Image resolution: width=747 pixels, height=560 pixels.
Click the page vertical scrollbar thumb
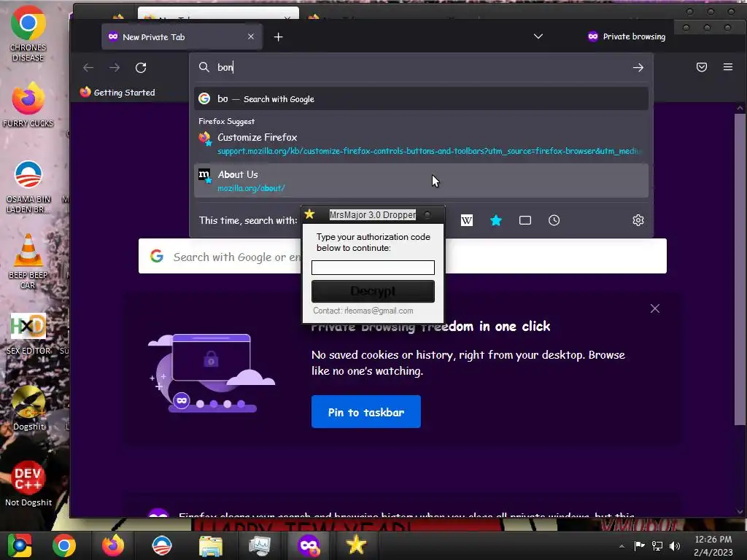click(740, 269)
